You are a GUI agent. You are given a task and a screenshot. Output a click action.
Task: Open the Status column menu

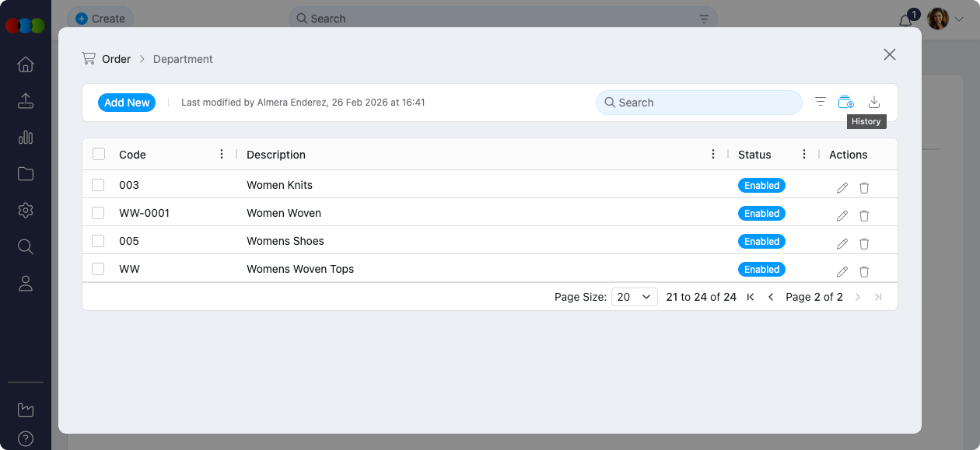pos(803,154)
